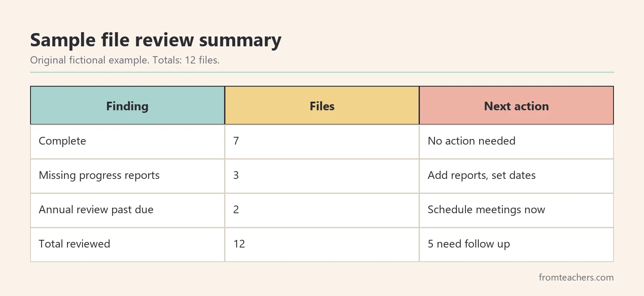Click the 'Finding' column header

click(128, 106)
